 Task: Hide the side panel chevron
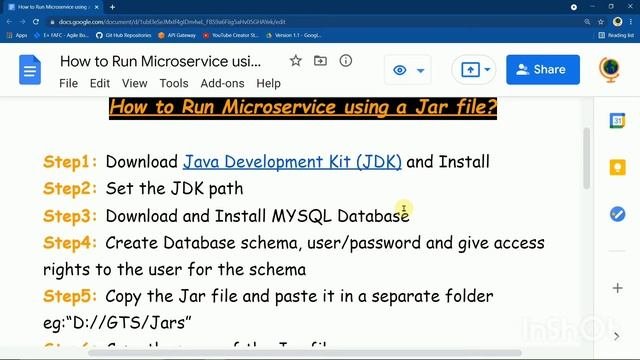[x=616, y=336]
